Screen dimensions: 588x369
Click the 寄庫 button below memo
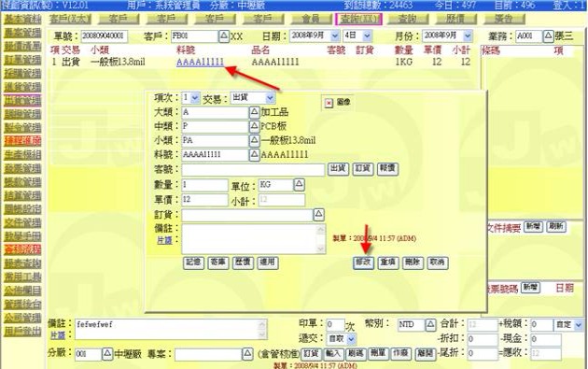pos(218,263)
